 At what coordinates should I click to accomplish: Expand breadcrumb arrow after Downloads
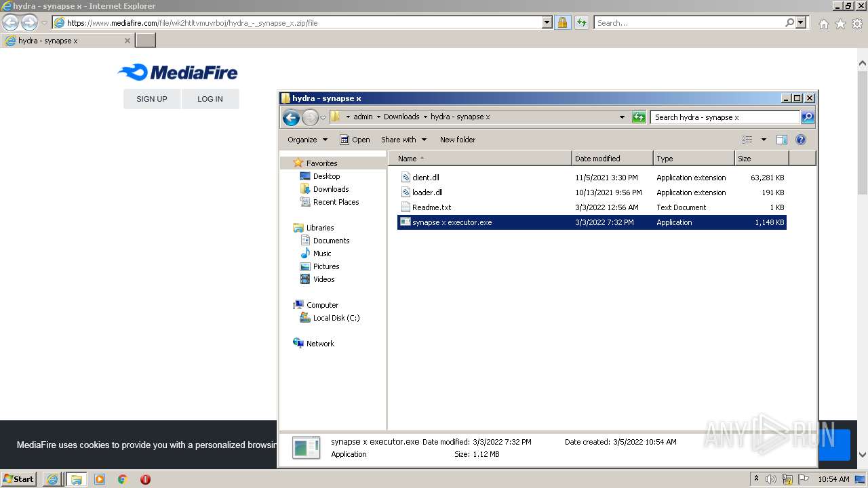click(x=425, y=117)
